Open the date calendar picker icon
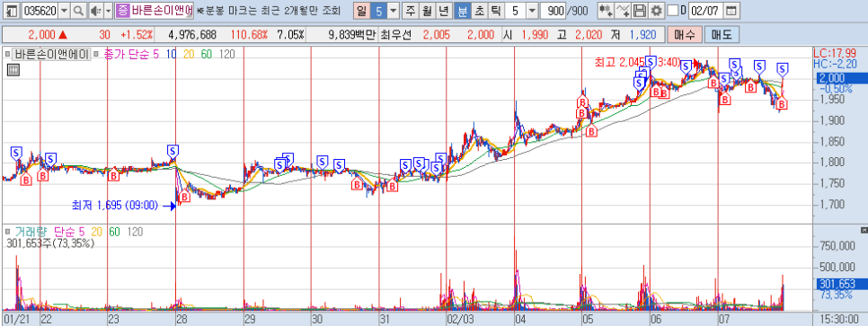Screen dimensions: 868x326 [x=731, y=11]
